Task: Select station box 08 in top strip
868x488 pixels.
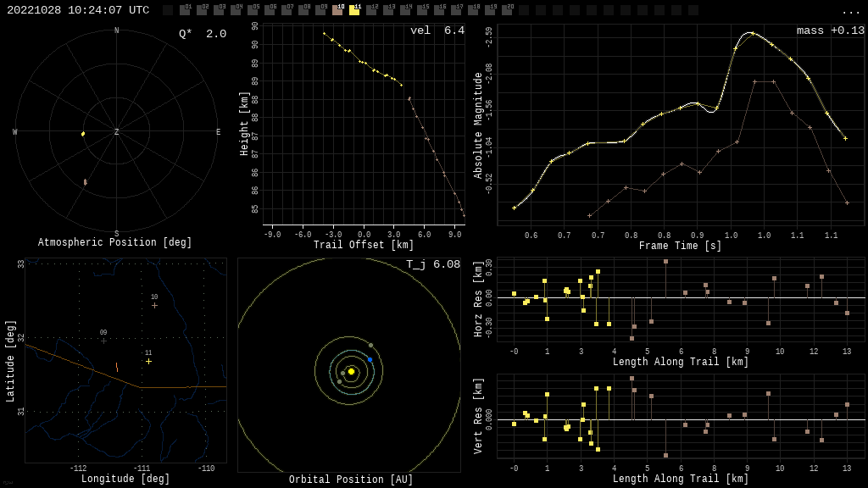Action: click(x=303, y=10)
